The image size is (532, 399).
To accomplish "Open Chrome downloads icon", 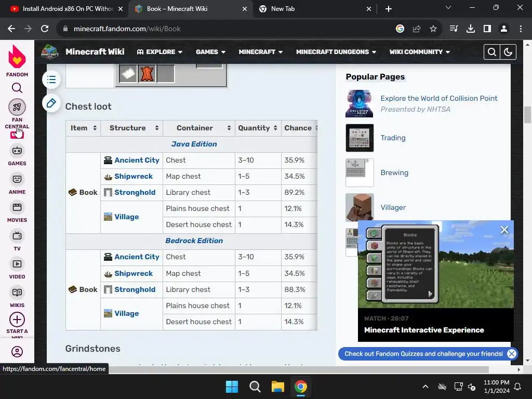I will (471, 29).
